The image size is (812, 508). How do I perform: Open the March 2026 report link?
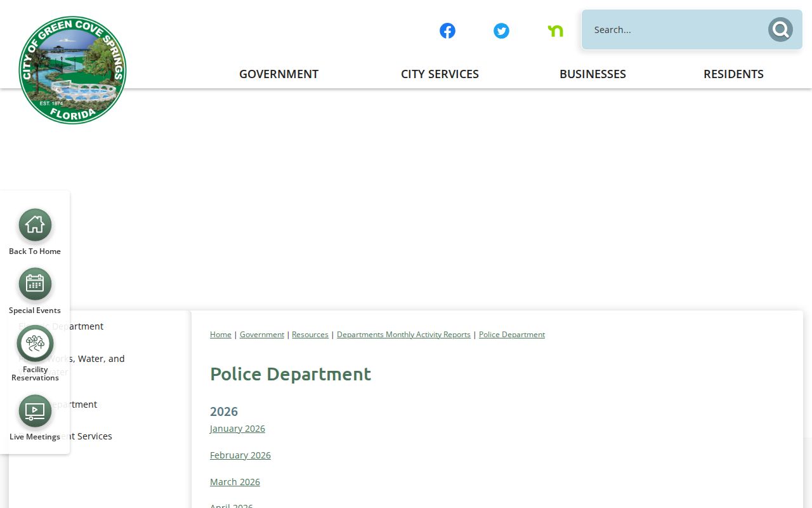coord(235,482)
